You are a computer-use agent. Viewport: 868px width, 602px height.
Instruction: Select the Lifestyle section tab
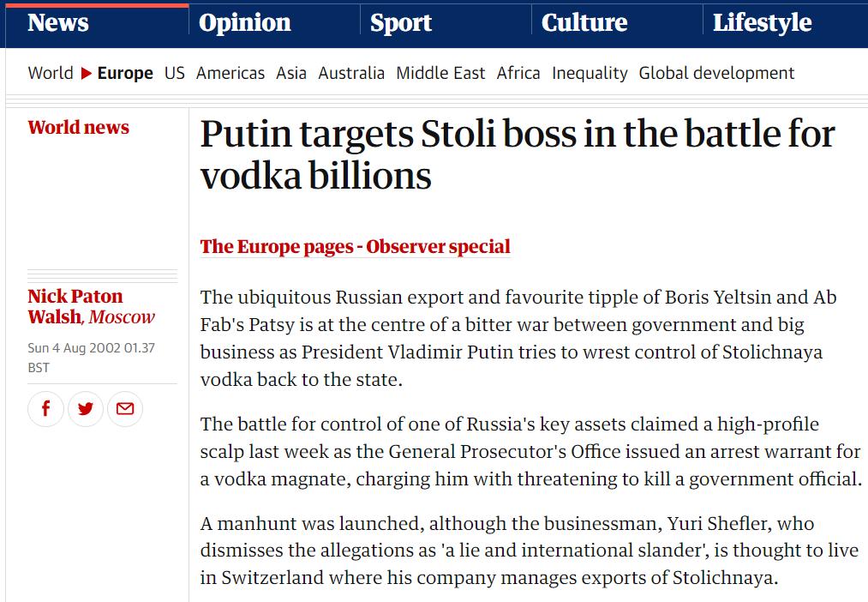pos(762,22)
